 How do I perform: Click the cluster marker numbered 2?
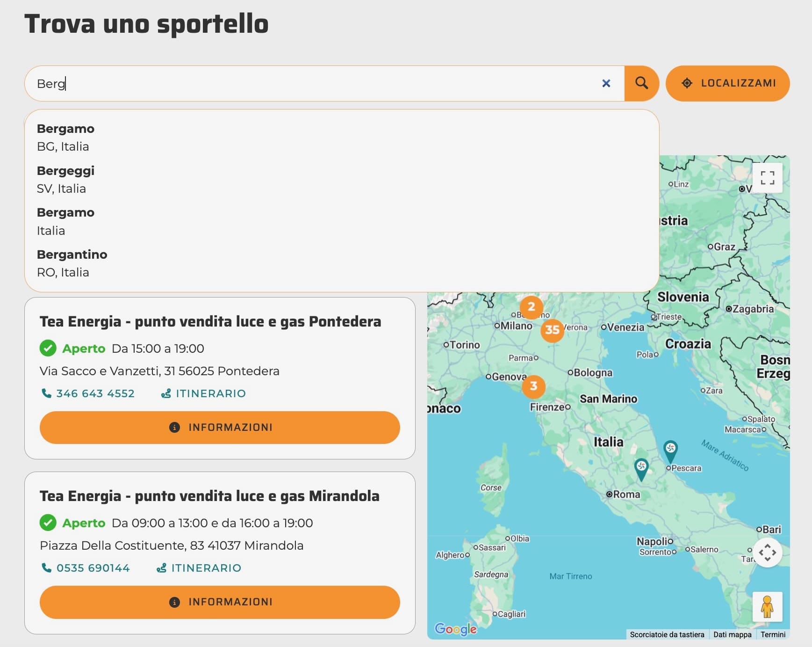(532, 307)
